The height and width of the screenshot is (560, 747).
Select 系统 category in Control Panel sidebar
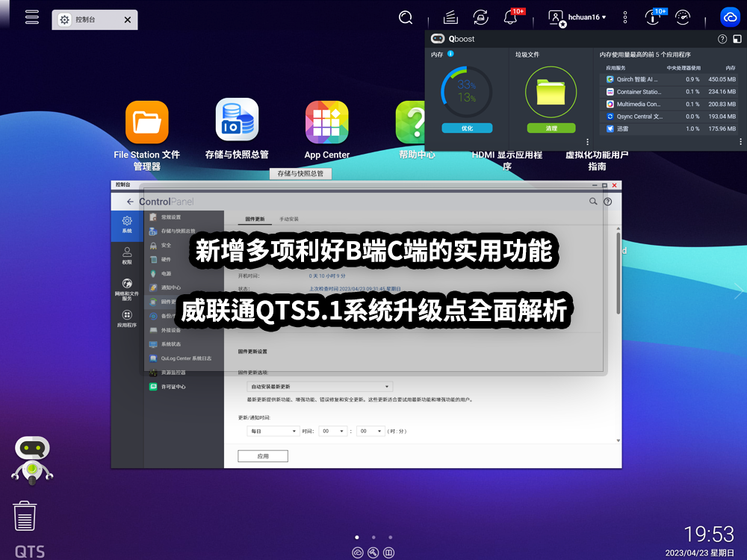(x=127, y=225)
